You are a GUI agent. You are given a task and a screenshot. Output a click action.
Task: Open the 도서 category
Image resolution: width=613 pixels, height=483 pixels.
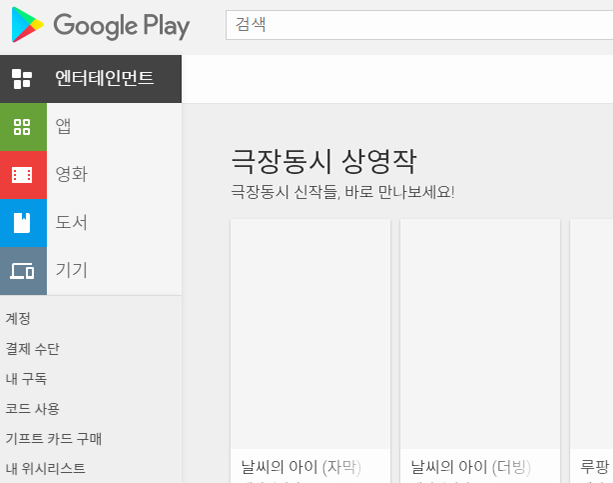tap(71, 222)
